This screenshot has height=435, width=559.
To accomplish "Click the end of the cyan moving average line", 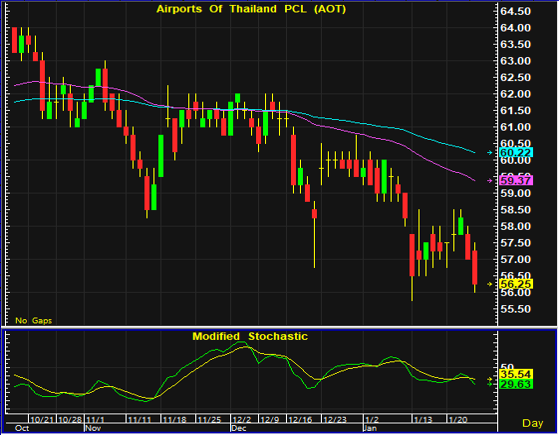I will (475, 153).
